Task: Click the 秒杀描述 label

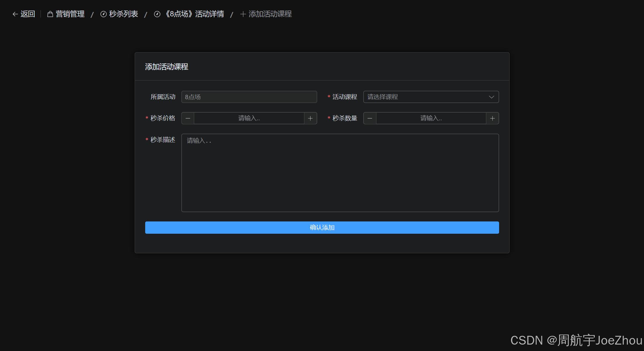Action: (x=163, y=140)
